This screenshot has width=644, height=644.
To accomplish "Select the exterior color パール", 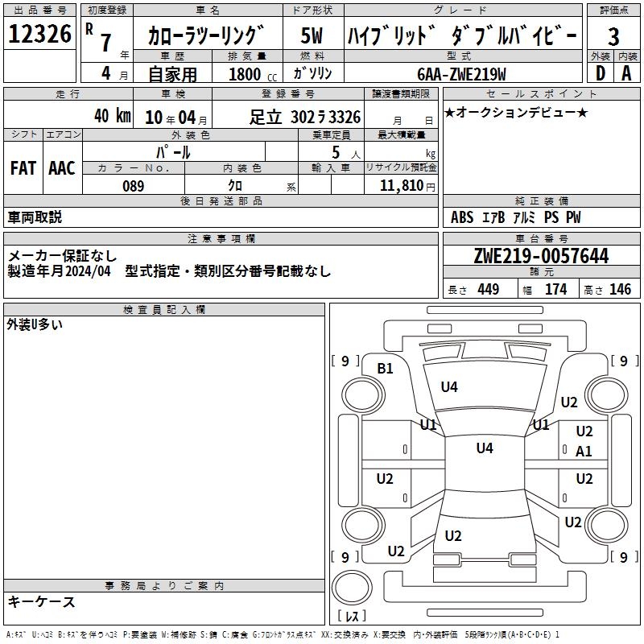I will (173, 152).
